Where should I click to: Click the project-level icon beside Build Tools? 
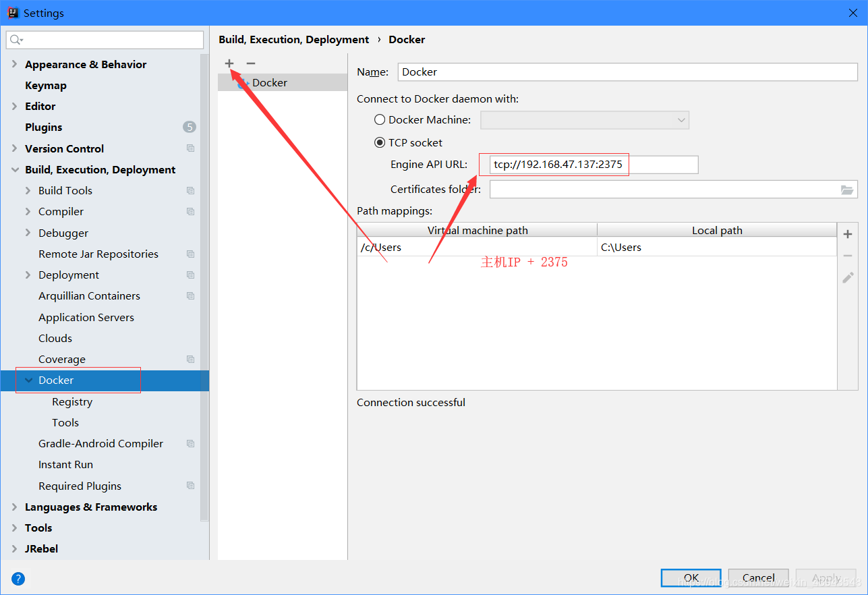(190, 190)
